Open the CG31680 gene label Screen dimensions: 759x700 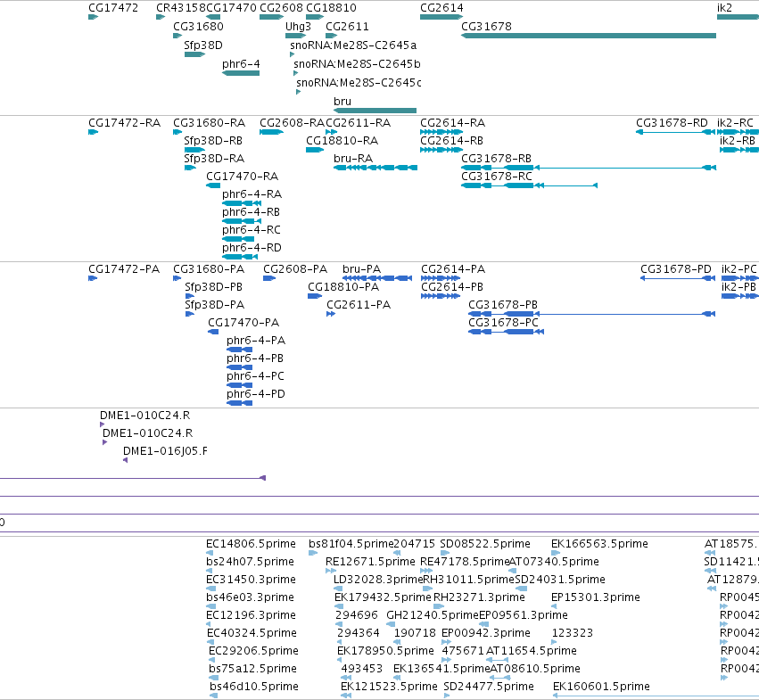coord(199,26)
